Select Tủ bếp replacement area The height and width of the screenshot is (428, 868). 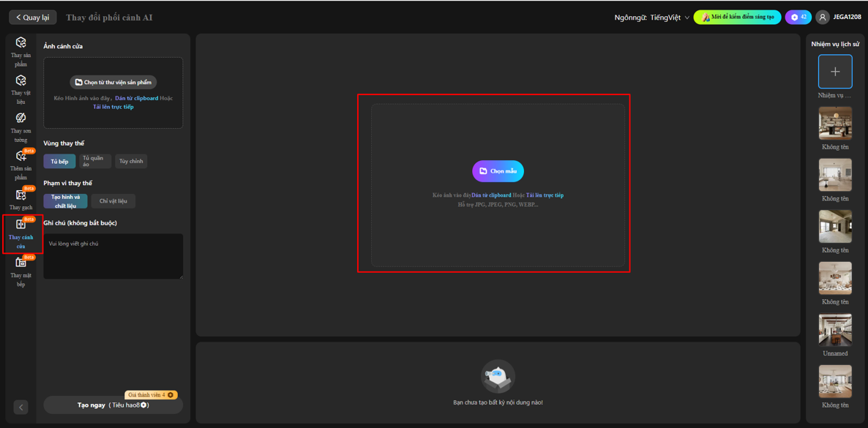click(x=59, y=161)
